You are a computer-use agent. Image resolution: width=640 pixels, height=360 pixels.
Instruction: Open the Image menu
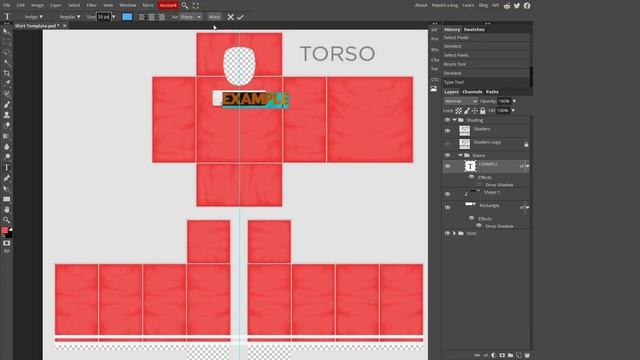(37, 5)
